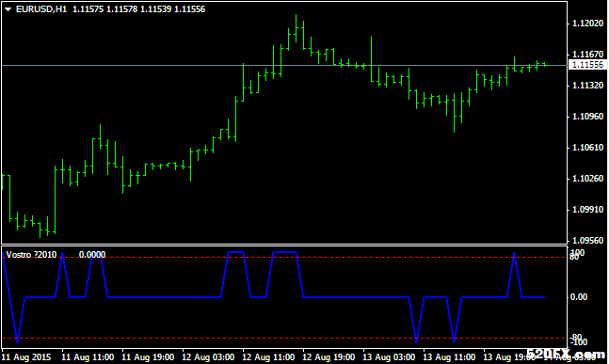Click the 11 Aug 19:00 time label
Screen dimensions: 609x364
148,357
